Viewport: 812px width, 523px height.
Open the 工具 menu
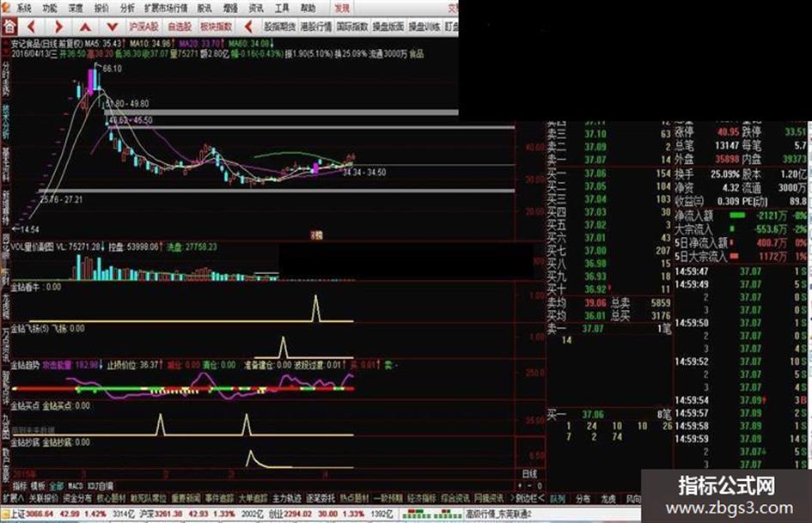click(x=282, y=9)
